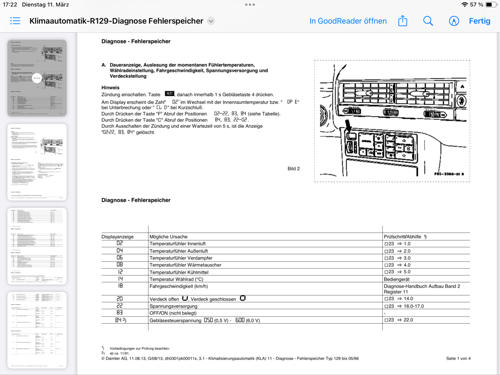Select the second page thumbnail
The height and width of the screenshot is (375, 500).
point(37,162)
